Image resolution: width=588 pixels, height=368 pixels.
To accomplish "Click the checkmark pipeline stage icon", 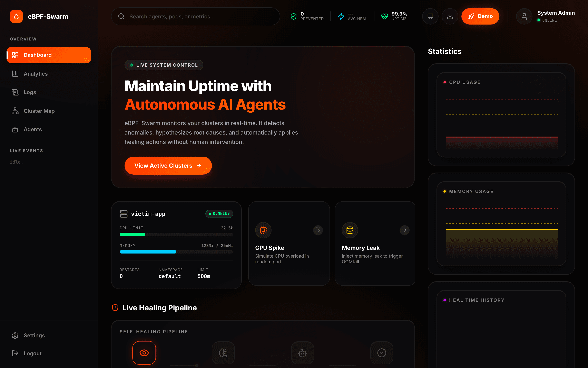I will 382,353.
